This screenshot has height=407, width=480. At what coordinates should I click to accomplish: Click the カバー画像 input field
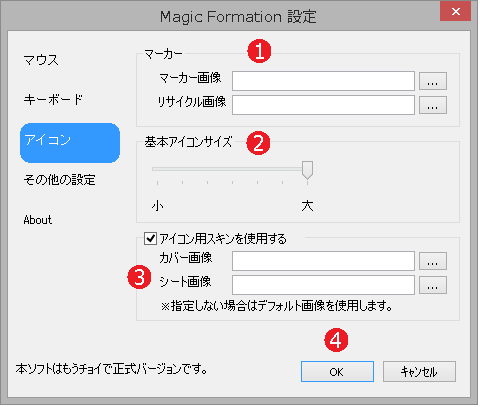[323, 261]
